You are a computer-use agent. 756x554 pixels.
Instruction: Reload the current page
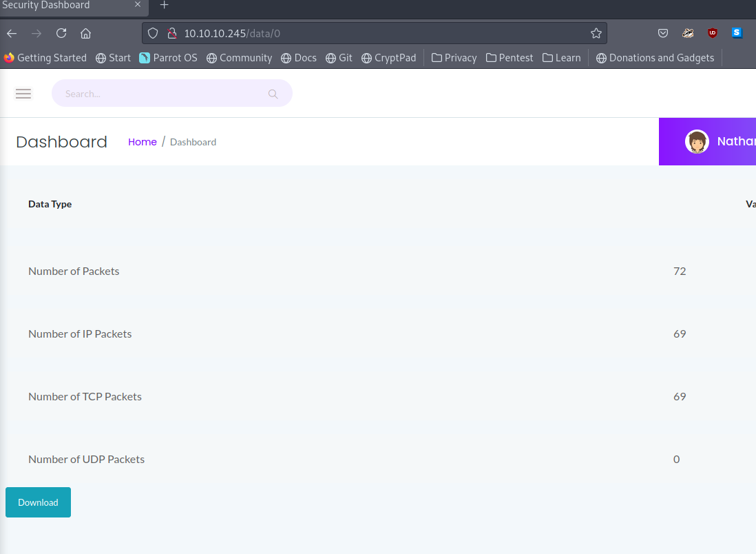pyautogui.click(x=61, y=33)
